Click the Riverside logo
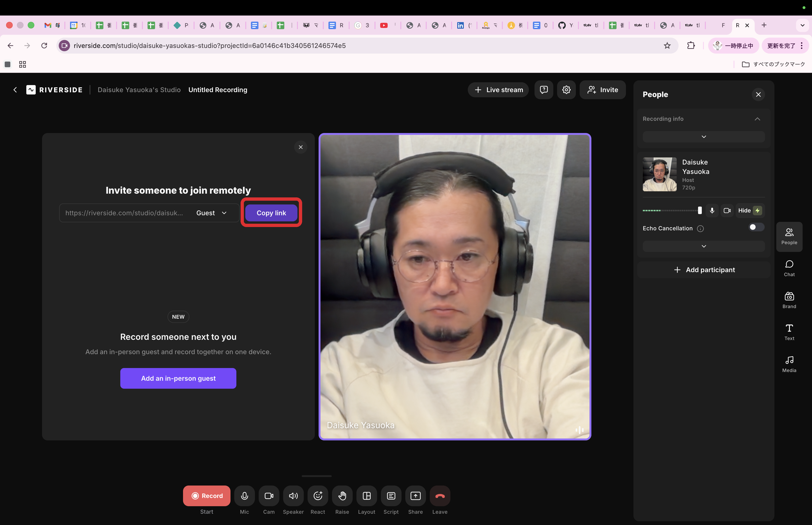The image size is (812, 525). click(x=55, y=90)
